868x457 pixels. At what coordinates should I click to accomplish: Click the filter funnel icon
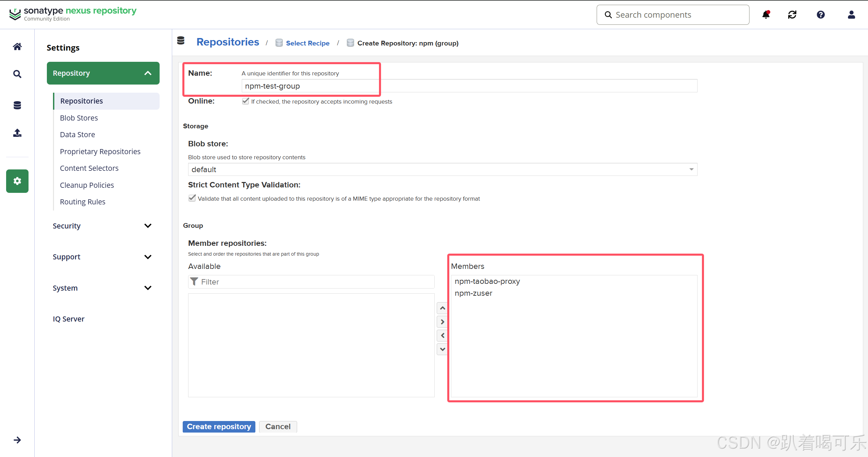click(x=194, y=281)
